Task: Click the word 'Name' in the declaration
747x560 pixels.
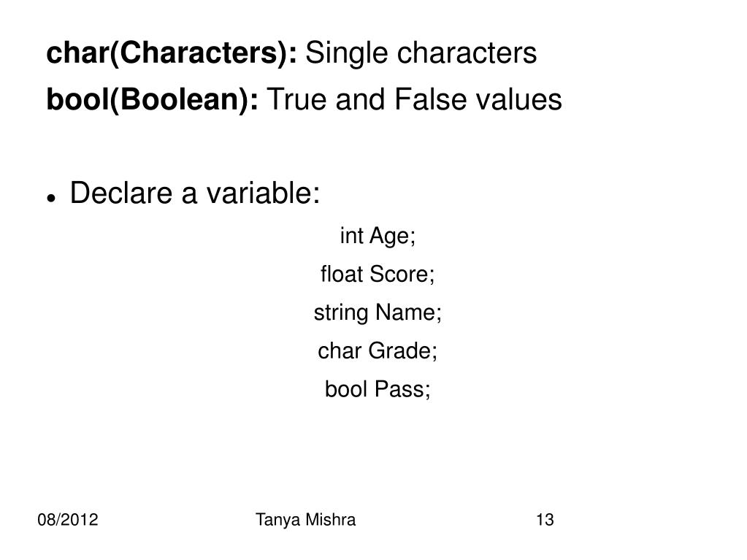Action: click(x=405, y=313)
